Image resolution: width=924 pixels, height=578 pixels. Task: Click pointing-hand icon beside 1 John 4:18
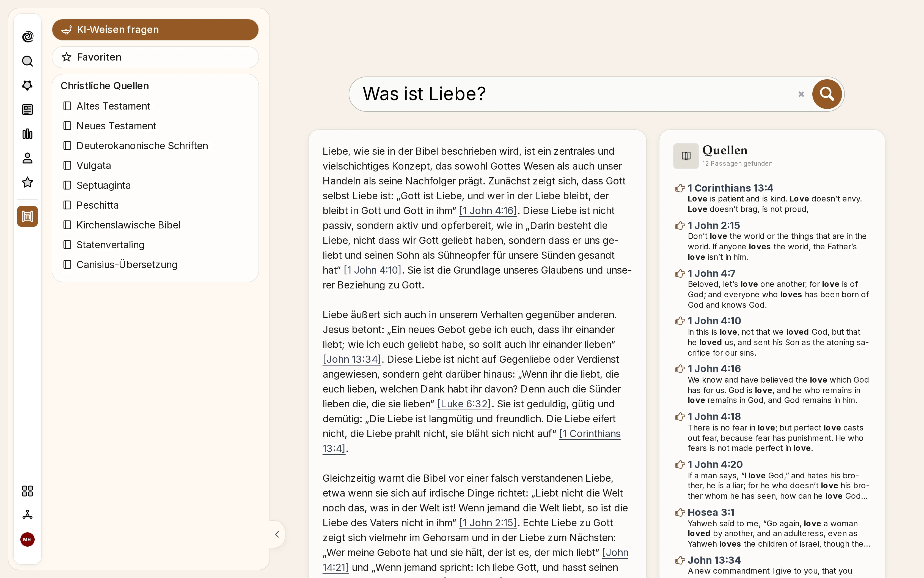coord(680,417)
